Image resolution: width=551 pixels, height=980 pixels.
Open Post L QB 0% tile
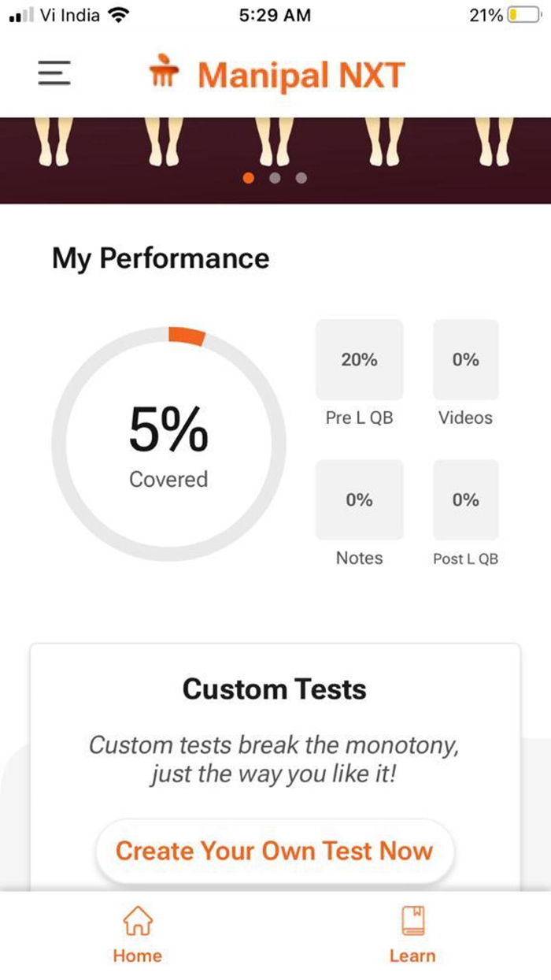pos(465,500)
